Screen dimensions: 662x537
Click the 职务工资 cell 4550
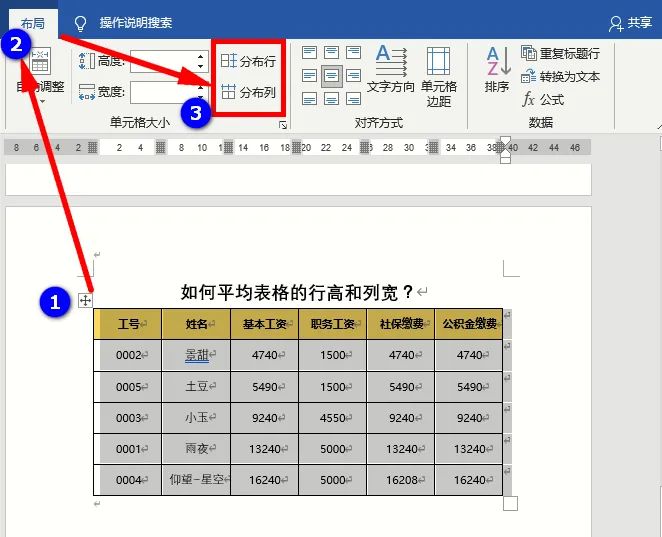tap(333, 418)
